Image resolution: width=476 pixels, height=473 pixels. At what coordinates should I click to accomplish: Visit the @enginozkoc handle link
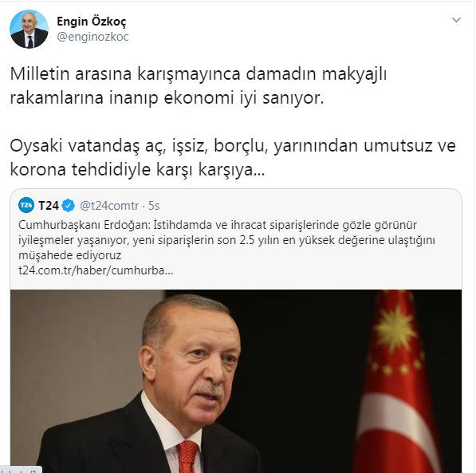(92, 37)
